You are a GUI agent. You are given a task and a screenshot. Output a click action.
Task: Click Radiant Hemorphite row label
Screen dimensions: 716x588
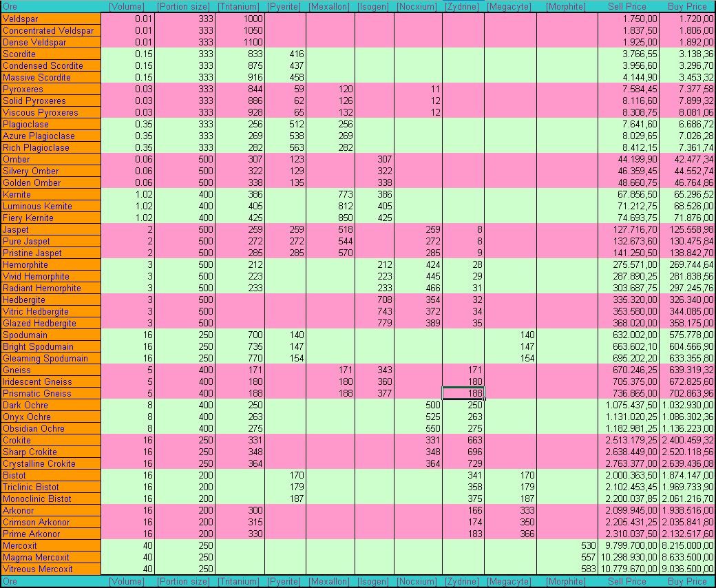[50, 288]
